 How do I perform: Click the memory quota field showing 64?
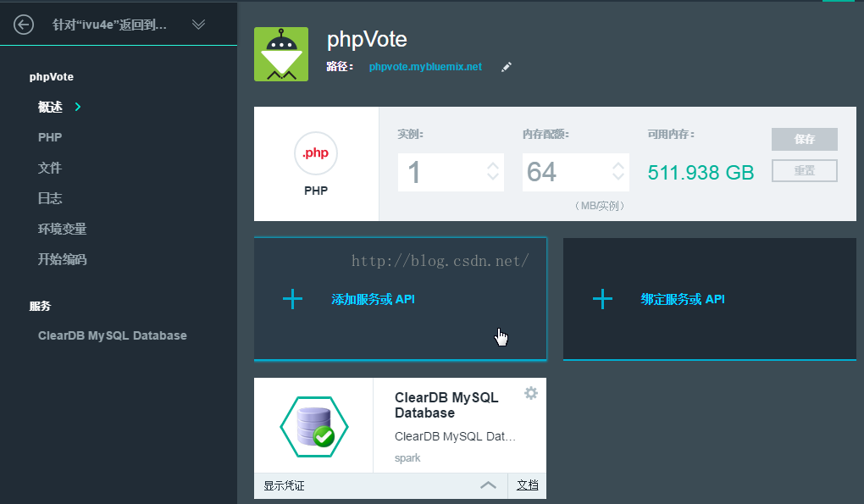coord(576,173)
